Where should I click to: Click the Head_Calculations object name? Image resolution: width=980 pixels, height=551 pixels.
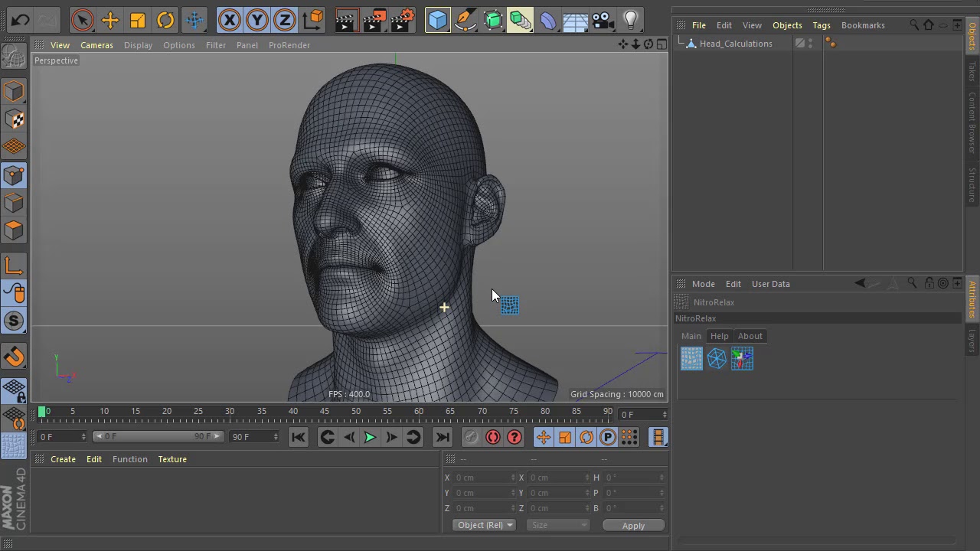[736, 44]
